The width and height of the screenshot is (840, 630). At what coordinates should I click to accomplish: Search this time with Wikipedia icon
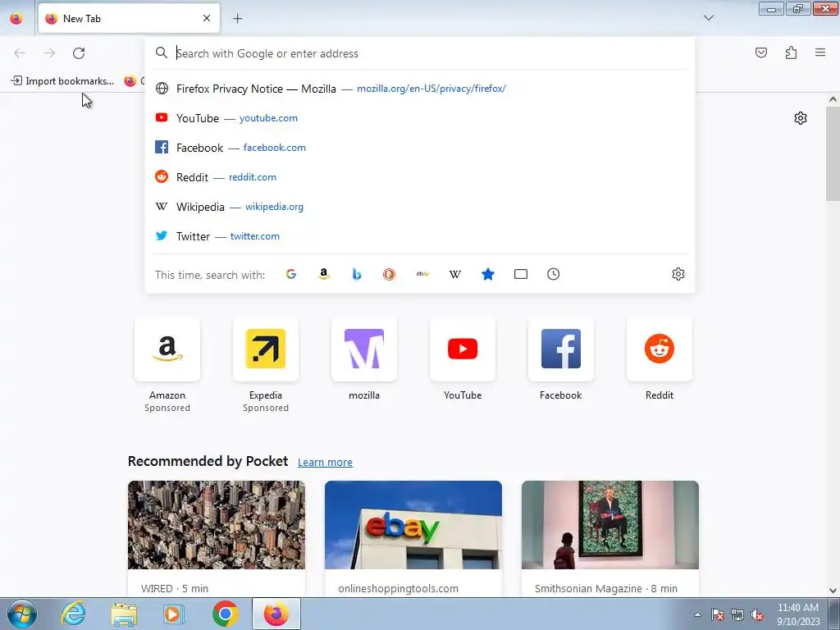tap(454, 274)
